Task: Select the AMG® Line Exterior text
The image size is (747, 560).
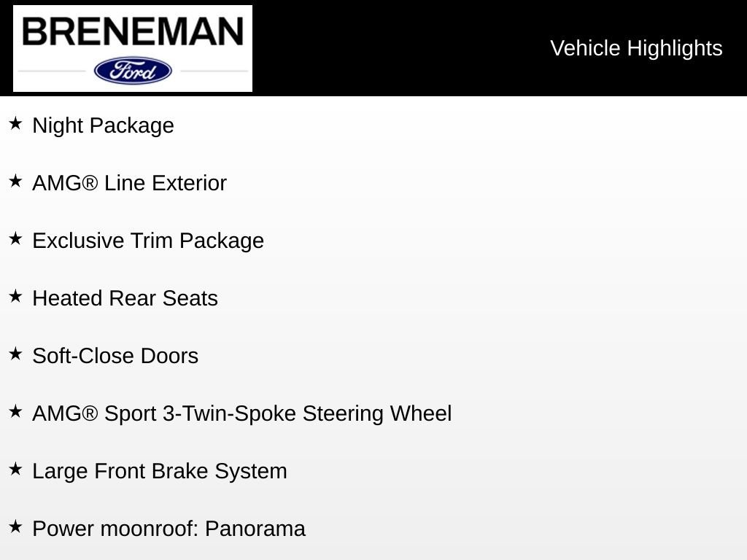Action: point(130,183)
